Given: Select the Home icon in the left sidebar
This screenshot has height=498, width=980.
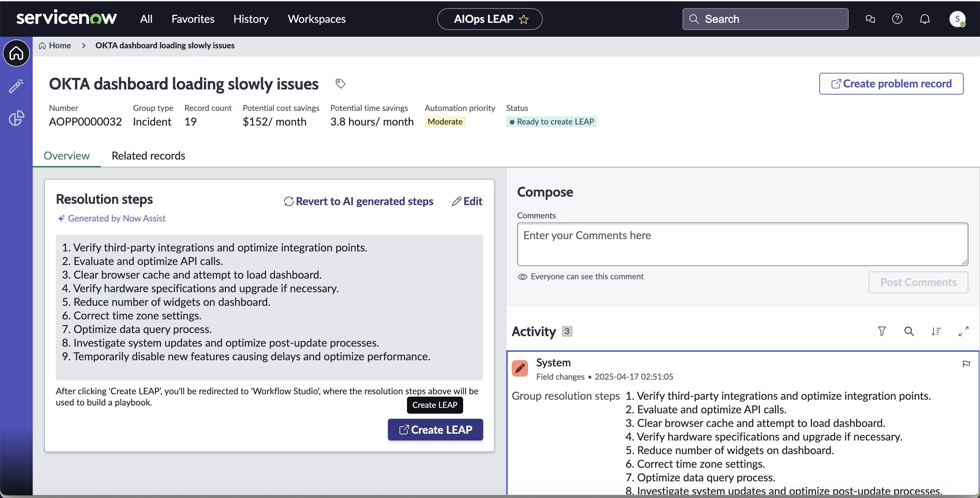Looking at the screenshot, I should click(16, 53).
